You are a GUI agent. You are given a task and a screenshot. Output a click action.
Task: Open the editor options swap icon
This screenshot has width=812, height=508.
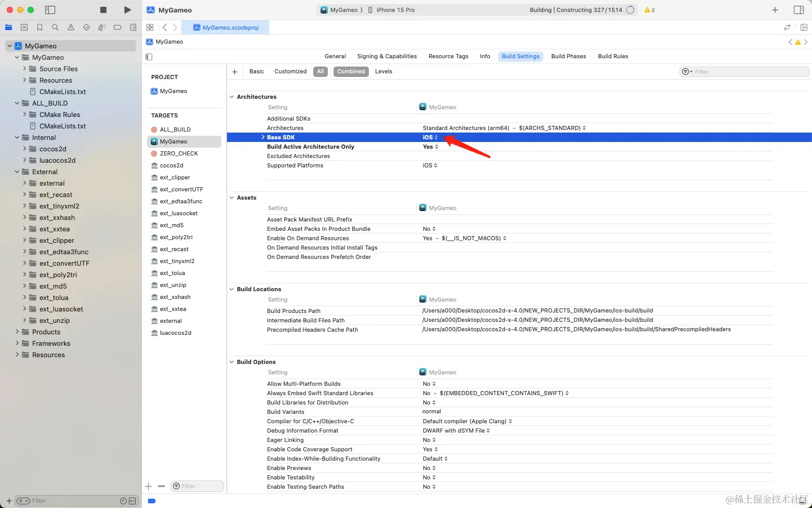point(787,27)
